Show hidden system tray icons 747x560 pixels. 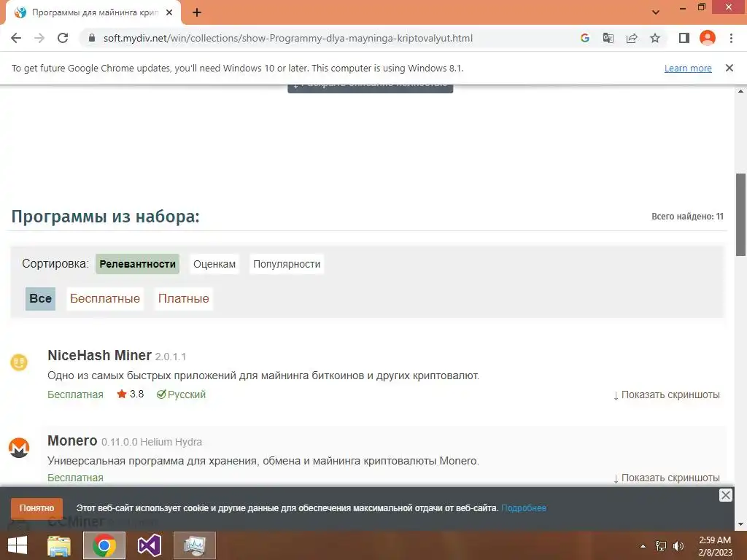643,546
